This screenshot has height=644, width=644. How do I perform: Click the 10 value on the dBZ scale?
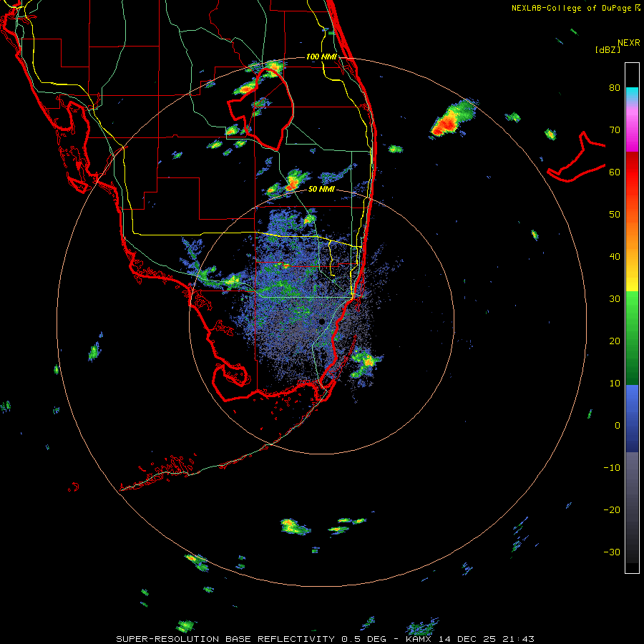point(615,384)
